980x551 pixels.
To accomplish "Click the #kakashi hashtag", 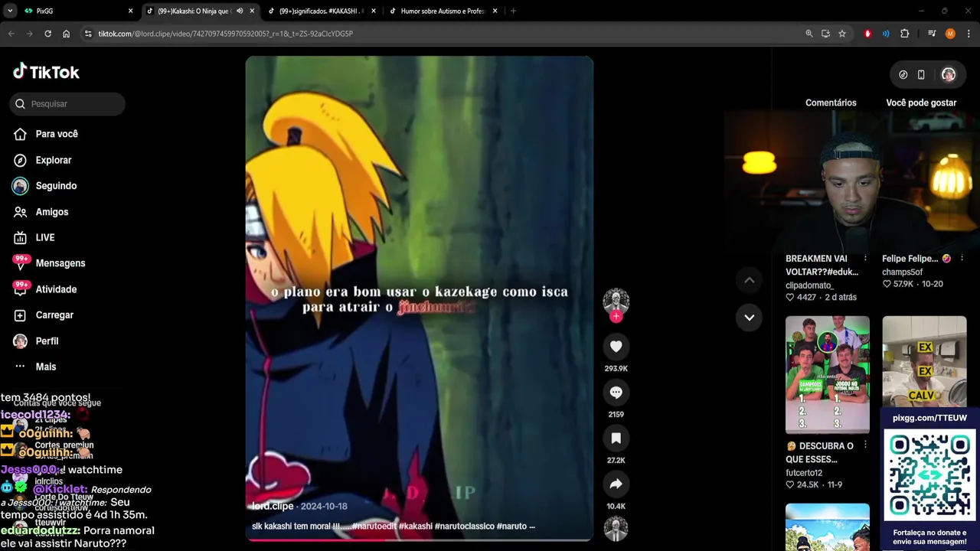I will click(x=414, y=527).
